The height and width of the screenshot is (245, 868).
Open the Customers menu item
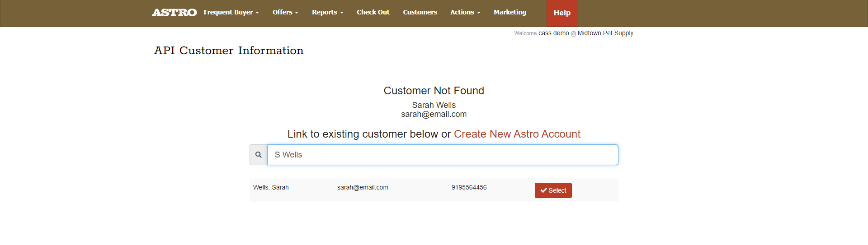point(420,13)
